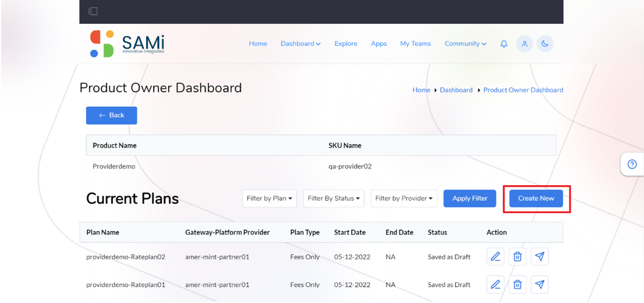
Task: Delete providerdemo-Rateplan02 plan
Action: click(517, 257)
